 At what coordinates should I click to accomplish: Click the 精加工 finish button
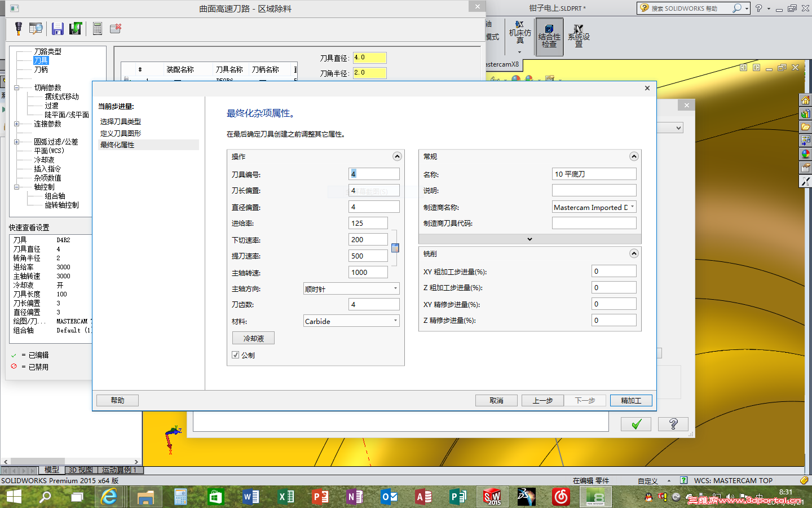pos(631,400)
